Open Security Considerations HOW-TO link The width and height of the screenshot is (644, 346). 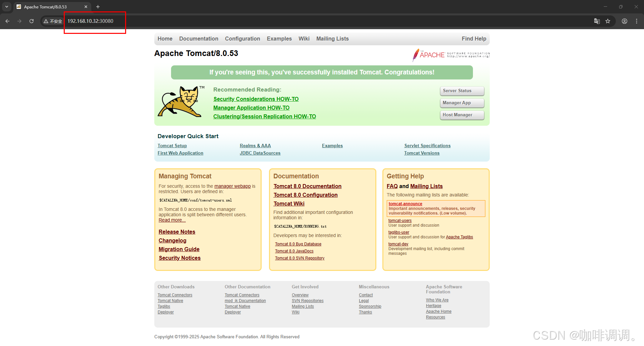[256, 99]
